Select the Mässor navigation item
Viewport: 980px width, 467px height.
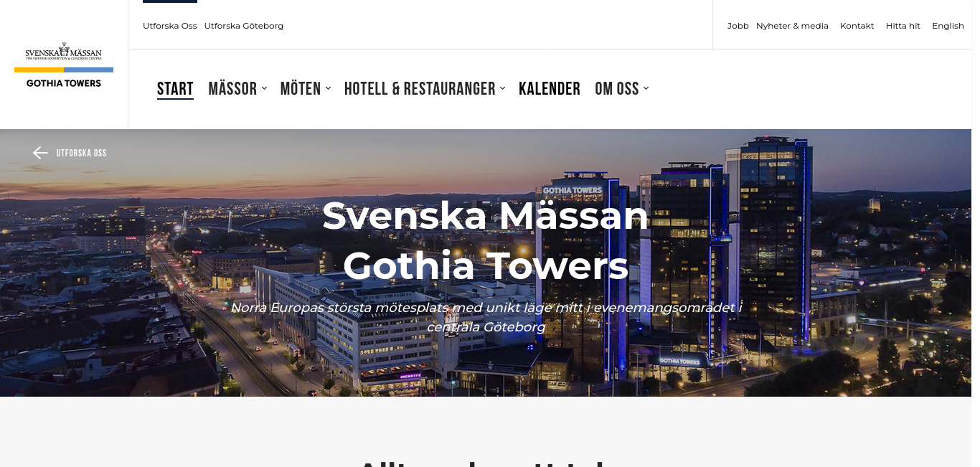tap(232, 89)
